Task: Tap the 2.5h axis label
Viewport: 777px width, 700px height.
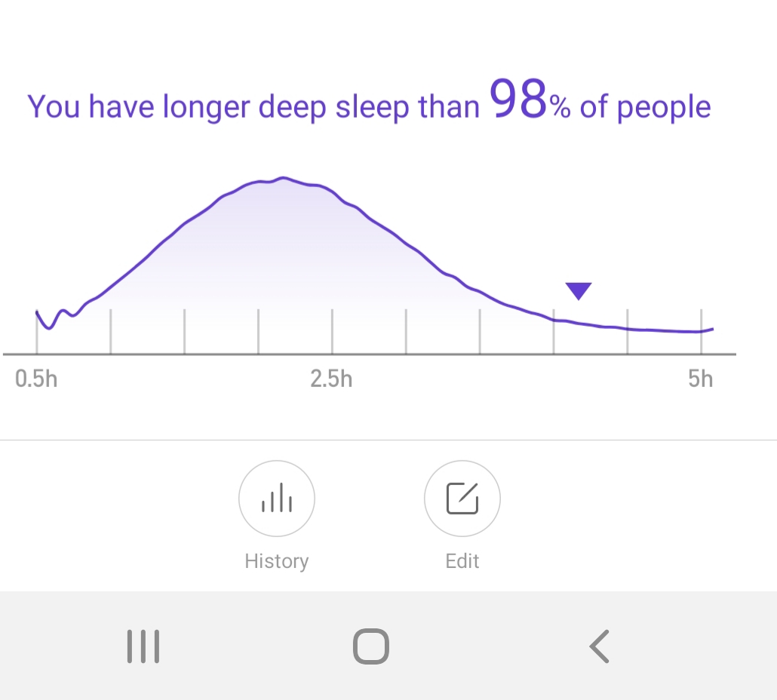Action: 331,379
